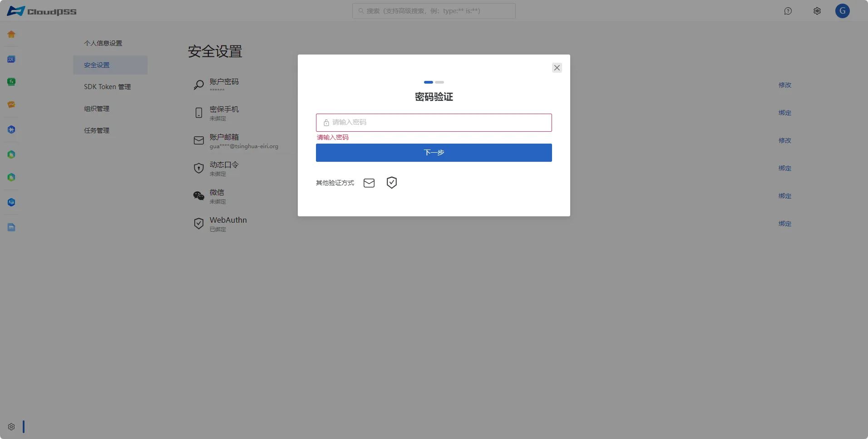
Task: Click the CloudPSS logo
Action: (x=42, y=11)
